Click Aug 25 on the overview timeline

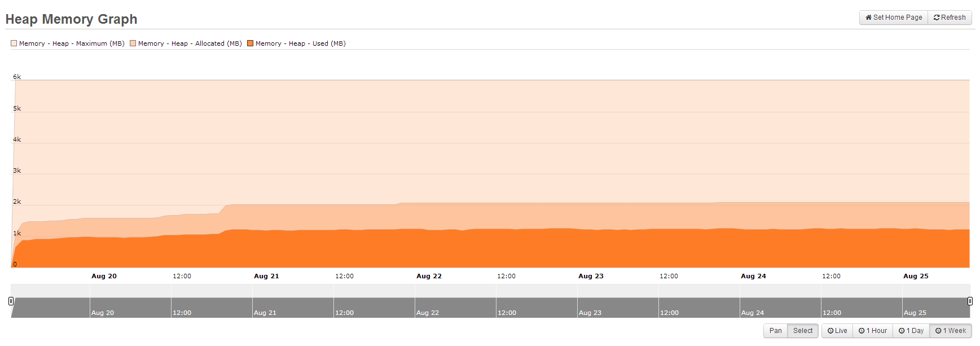[915, 313]
